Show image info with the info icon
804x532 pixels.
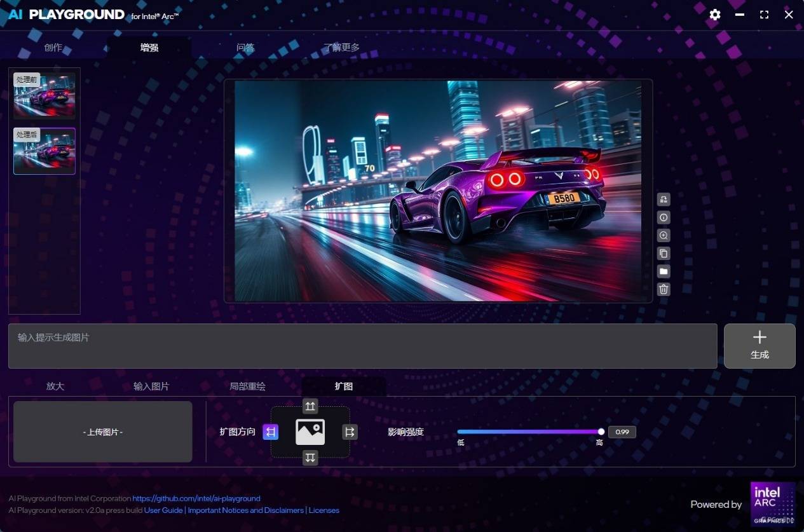(664, 217)
